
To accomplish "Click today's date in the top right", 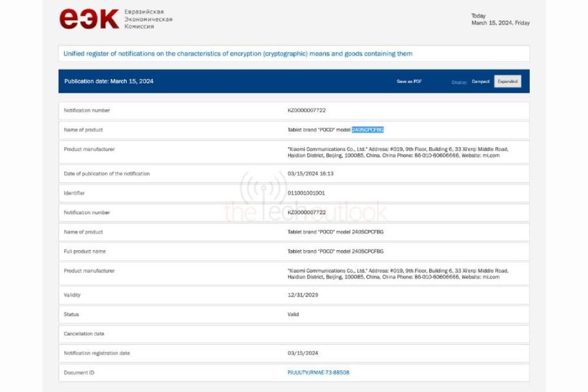I will pyautogui.click(x=500, y=23).
